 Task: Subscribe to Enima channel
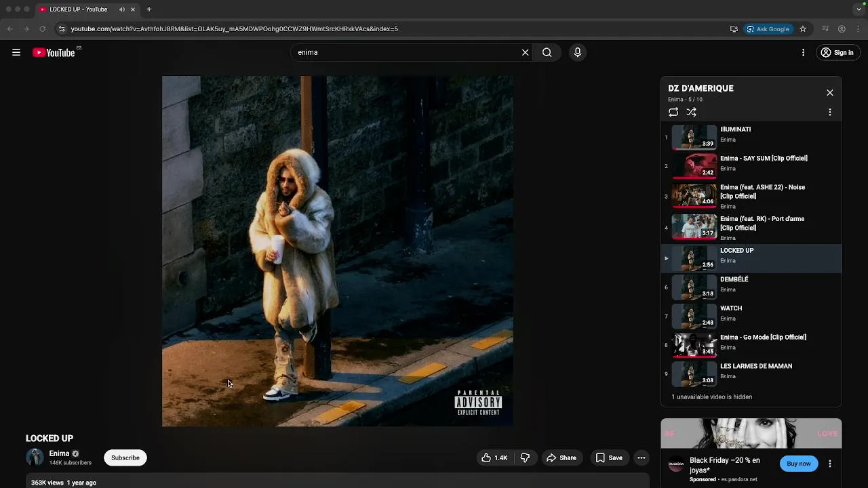coord(125,457)
